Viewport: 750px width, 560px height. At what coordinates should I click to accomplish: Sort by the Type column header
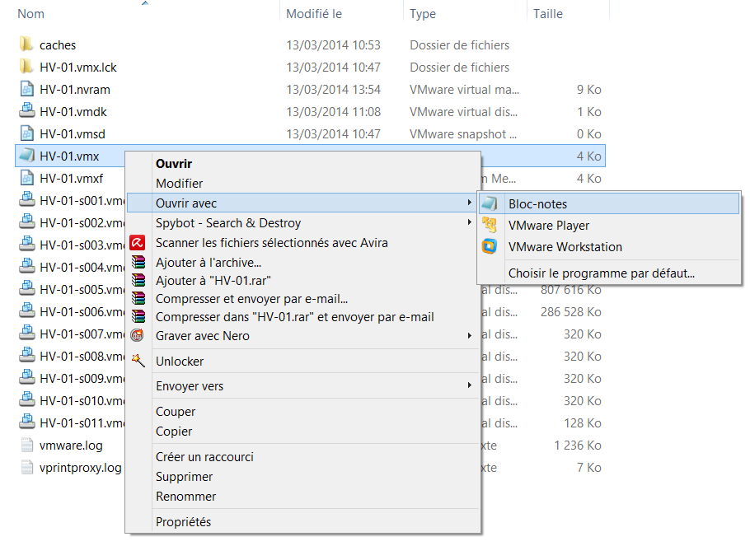point(422,14)
